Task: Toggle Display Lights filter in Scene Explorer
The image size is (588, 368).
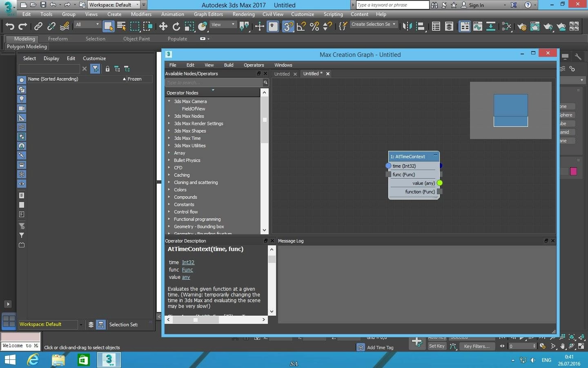Action: 22,99
